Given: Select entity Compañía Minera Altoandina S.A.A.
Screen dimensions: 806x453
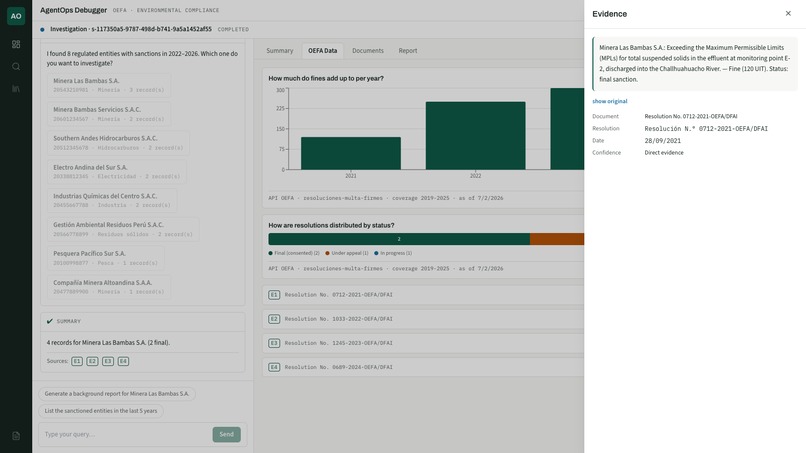Looking at the screenshot, I should tap(109, 286).
